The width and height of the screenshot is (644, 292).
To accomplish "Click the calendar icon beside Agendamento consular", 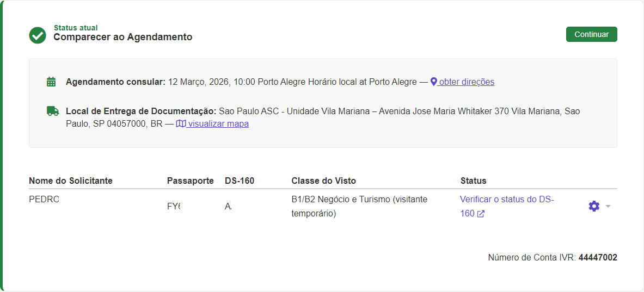I will click(x=51, y=82).
